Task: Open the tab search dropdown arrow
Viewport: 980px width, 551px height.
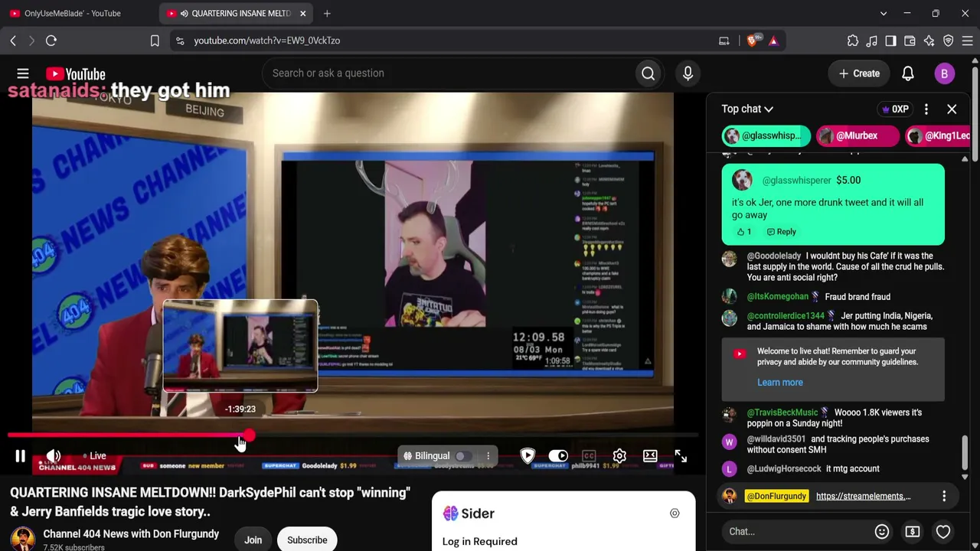Action: 884,14
